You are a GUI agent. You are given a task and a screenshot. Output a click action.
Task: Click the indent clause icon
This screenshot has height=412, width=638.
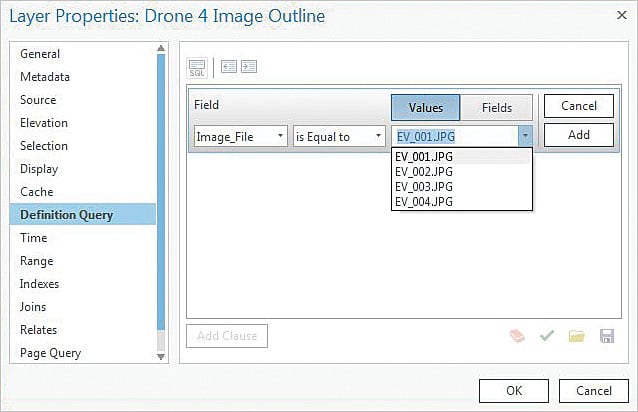coord(248,66)
